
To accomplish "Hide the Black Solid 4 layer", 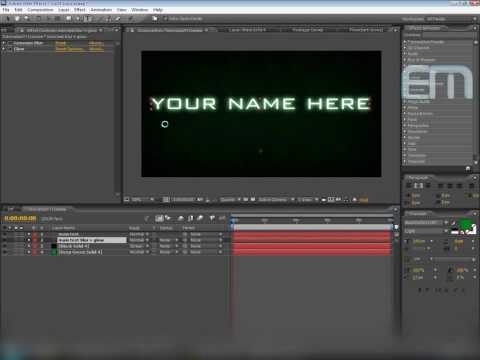I will pyautogui.click(x=5, y=246).
